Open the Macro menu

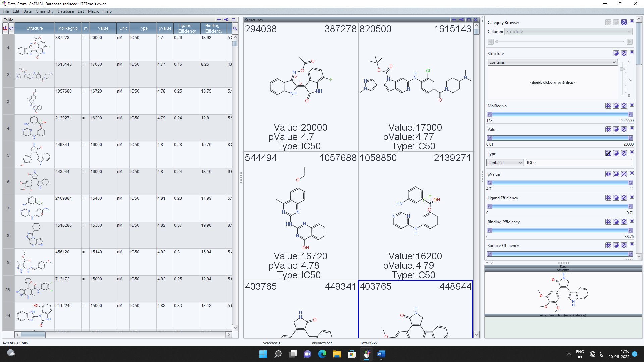[93, 11]
